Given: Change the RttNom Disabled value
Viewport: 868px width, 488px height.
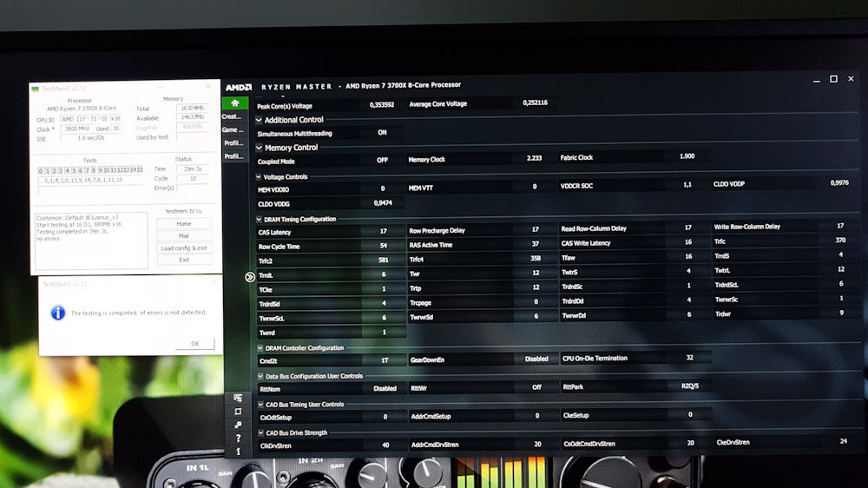Looking at the screenshot, I should coord(385,389).
